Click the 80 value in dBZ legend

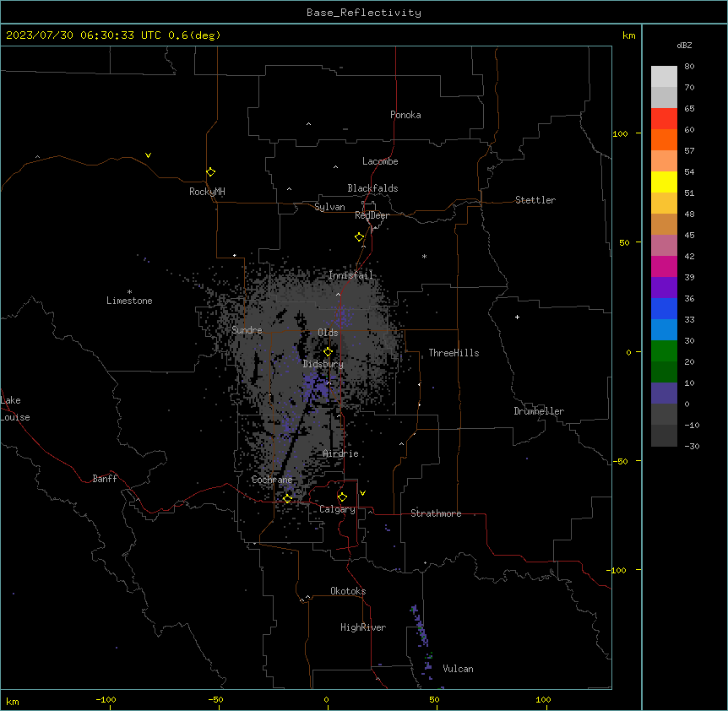689,67
